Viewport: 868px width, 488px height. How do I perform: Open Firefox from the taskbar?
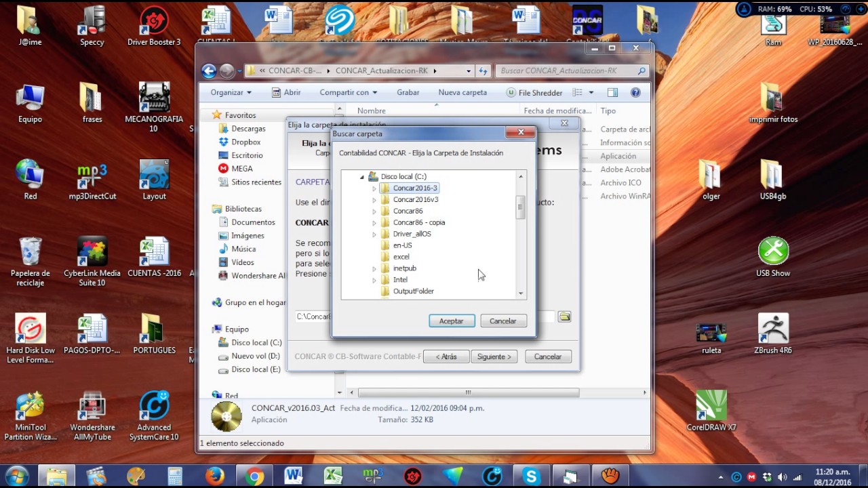pyautogui.click(x=214, y=476)
